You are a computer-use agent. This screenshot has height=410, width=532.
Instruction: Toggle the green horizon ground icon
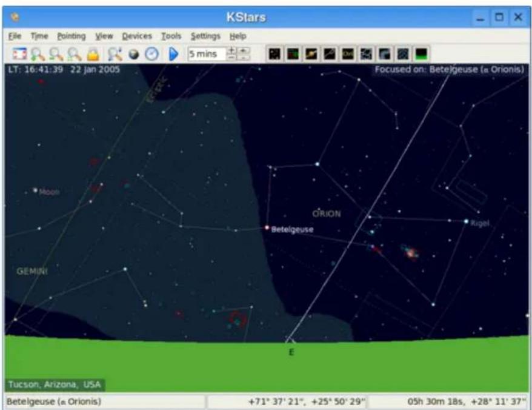(x=421, y=53)
